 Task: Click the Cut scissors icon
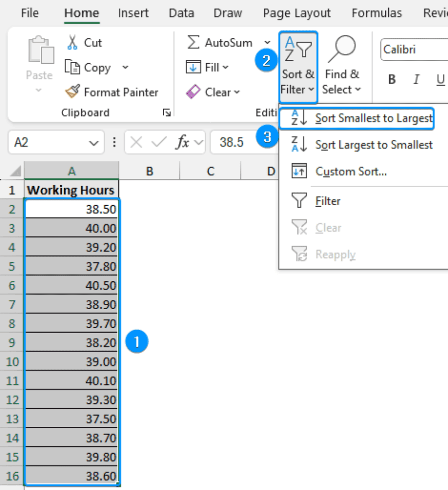click(x=73, y=43)
